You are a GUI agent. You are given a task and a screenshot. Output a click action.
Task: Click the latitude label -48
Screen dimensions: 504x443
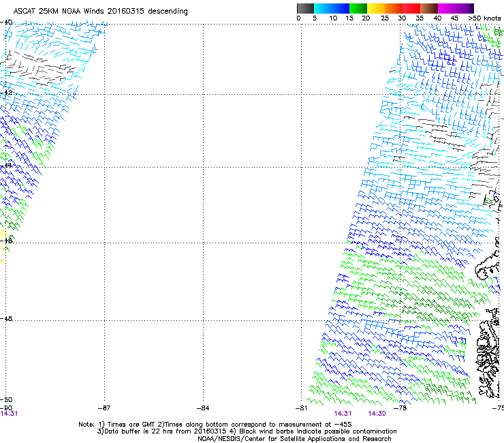coord(6,318)
